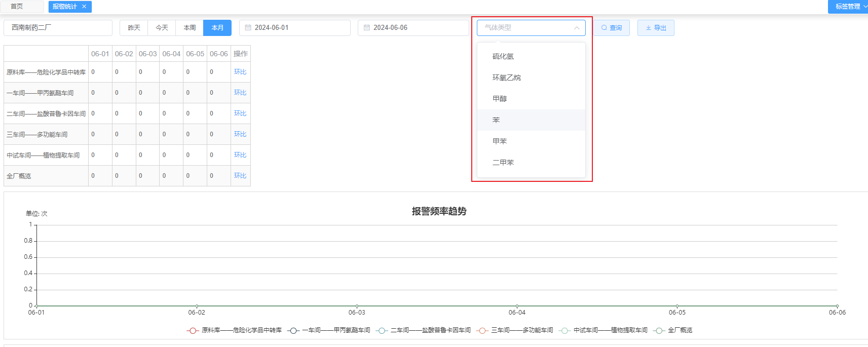Select 二甲苯 from the gas type options
The height and width of the screenshot is (347, 868).
tap(503, 163)
